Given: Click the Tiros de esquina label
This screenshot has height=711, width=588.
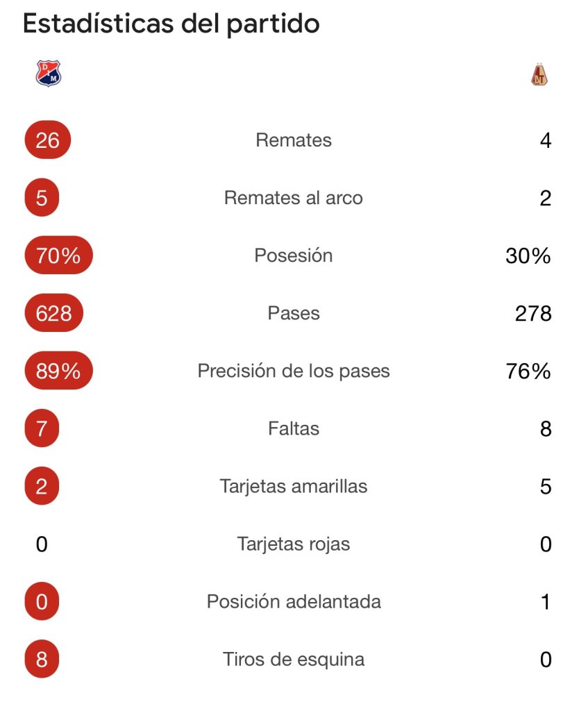Looking at the screenshot, I should 294,660.
